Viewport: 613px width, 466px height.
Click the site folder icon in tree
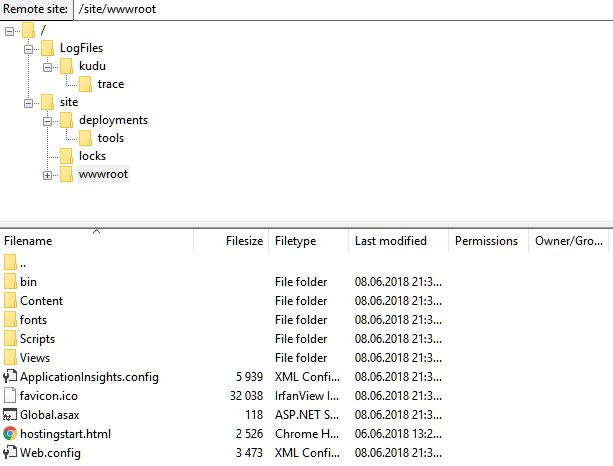[x=47, y=102]
